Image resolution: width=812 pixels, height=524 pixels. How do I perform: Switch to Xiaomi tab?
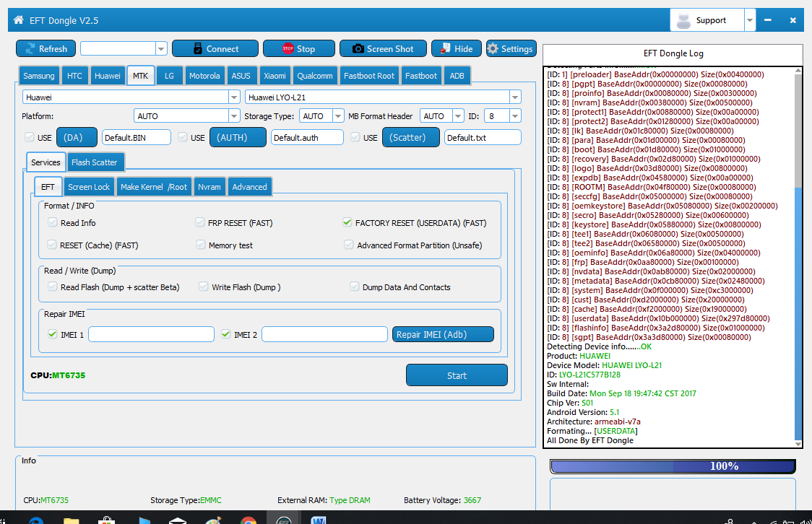tap(275, 76)
